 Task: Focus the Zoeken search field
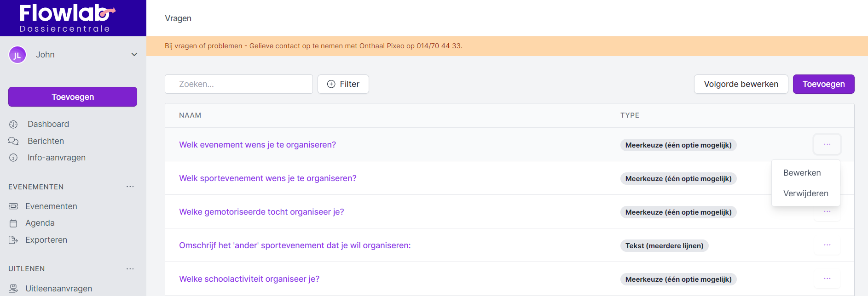[238, 84]
